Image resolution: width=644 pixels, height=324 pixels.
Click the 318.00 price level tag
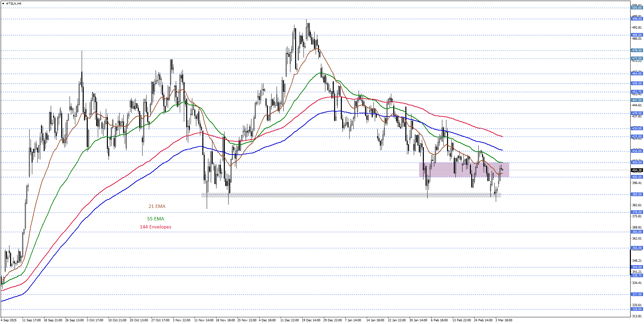pos(637,309)
